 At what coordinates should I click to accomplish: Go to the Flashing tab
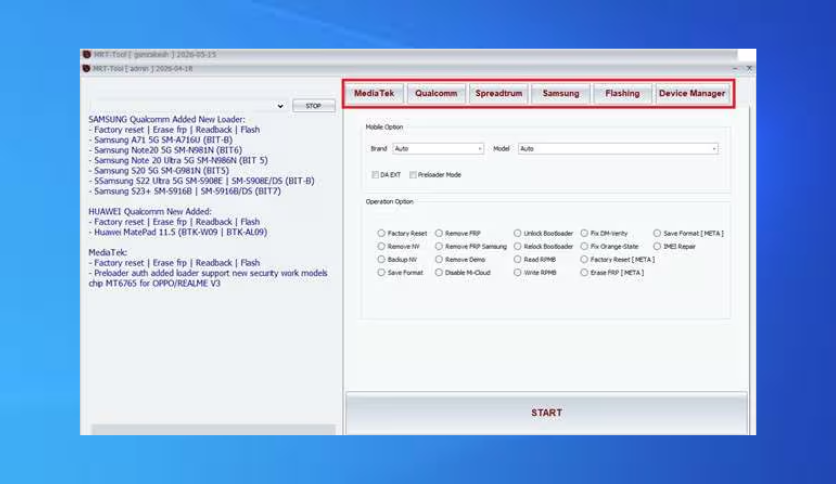point(622,93)
